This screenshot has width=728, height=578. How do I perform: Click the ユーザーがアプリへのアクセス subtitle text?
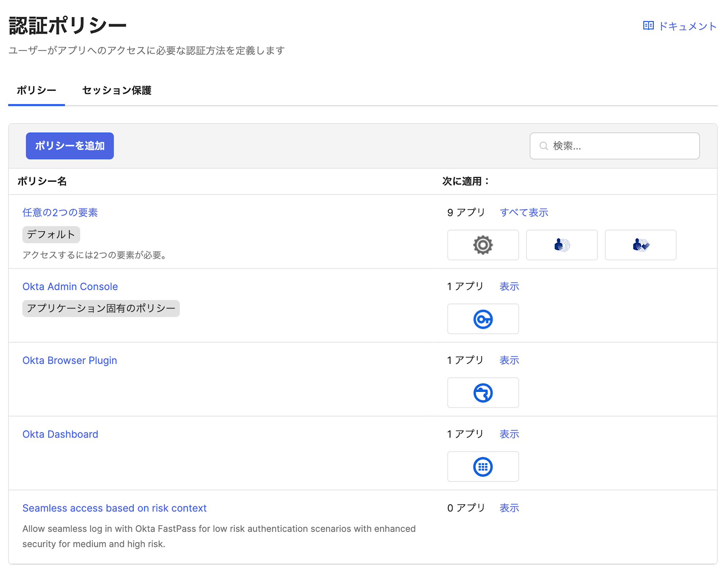[146, 51]
